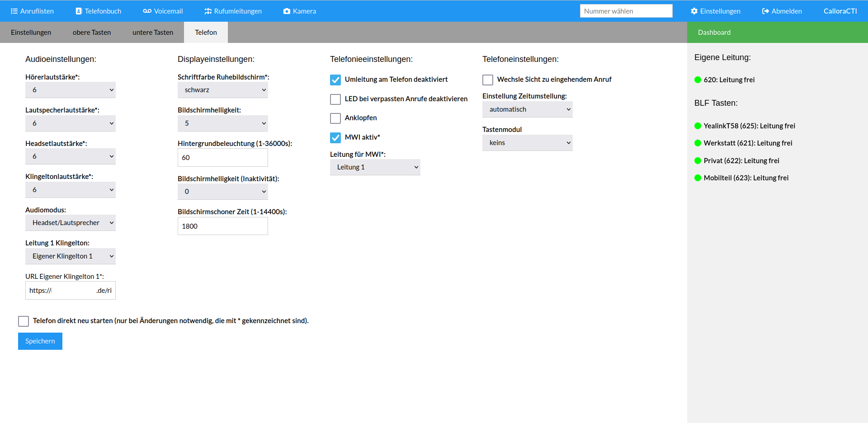Click green status dot for Mobilteil (623)

tap(698, 178)
